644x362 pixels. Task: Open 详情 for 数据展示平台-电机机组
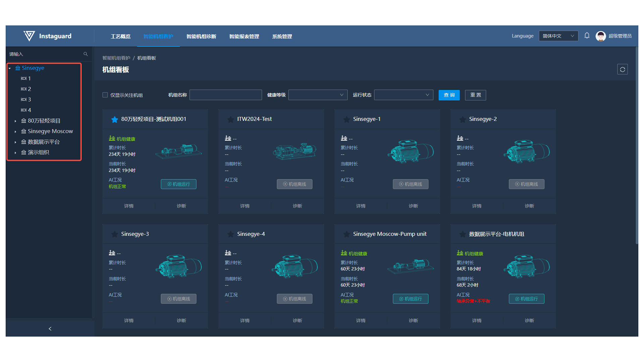[x=477, y=320]
